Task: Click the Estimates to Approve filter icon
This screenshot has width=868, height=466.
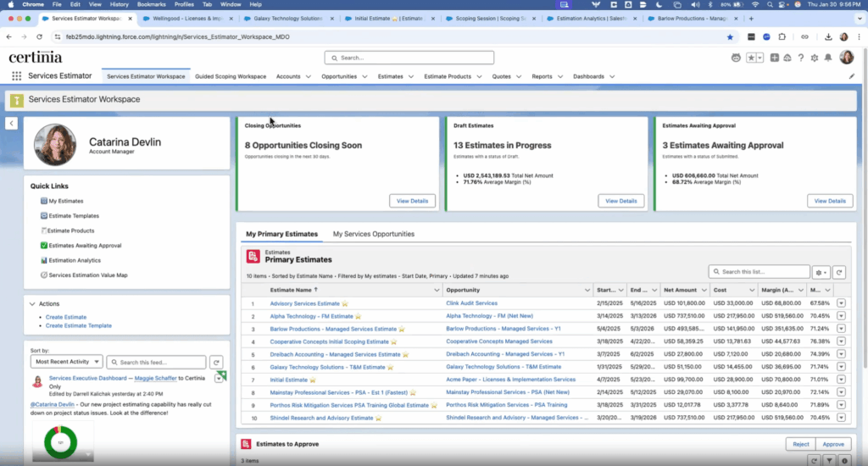Action: pos(829,460)
